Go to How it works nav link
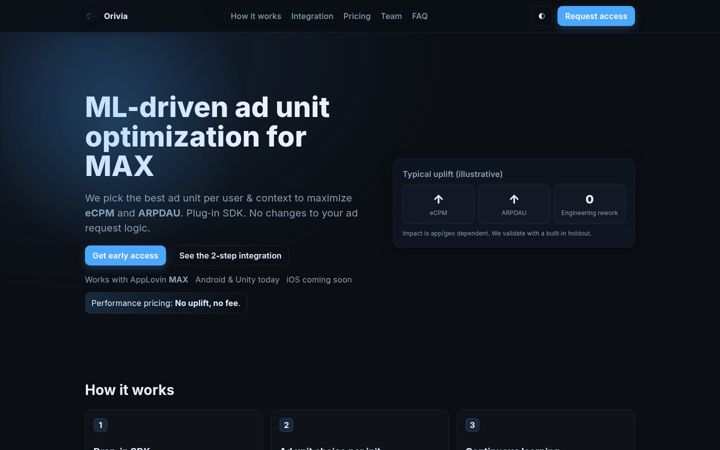Image resolution: width=720 pixels, height=450 pixels. (x=256, y=16)
